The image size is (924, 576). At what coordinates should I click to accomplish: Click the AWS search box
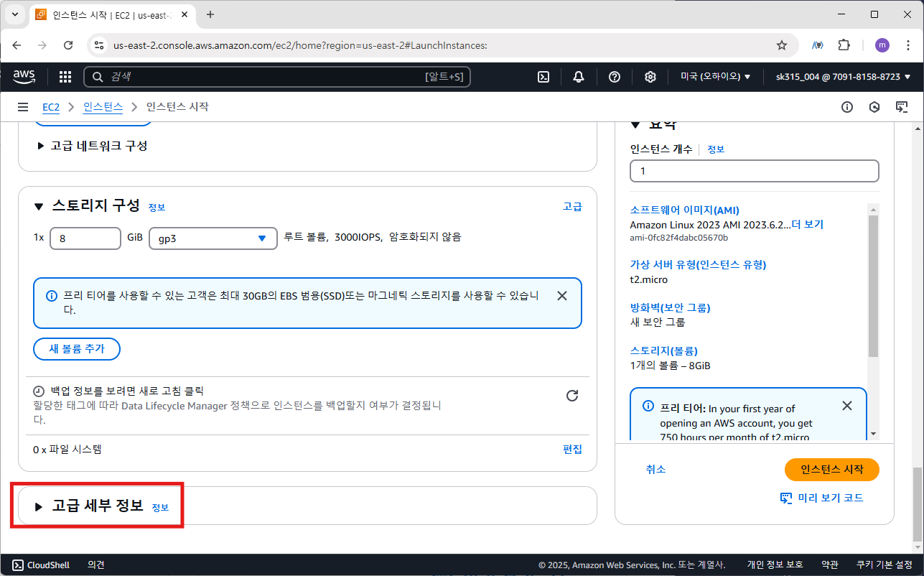click(x=277, y=77)
